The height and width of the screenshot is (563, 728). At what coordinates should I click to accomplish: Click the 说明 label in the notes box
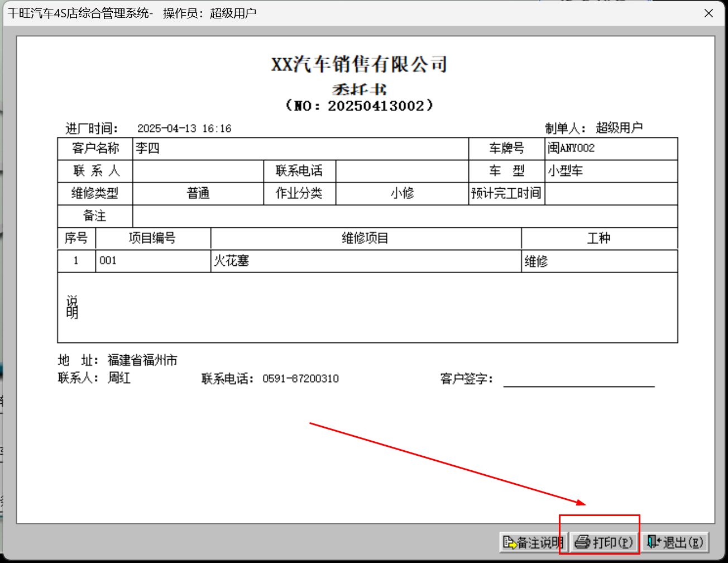tap(72, 307)
